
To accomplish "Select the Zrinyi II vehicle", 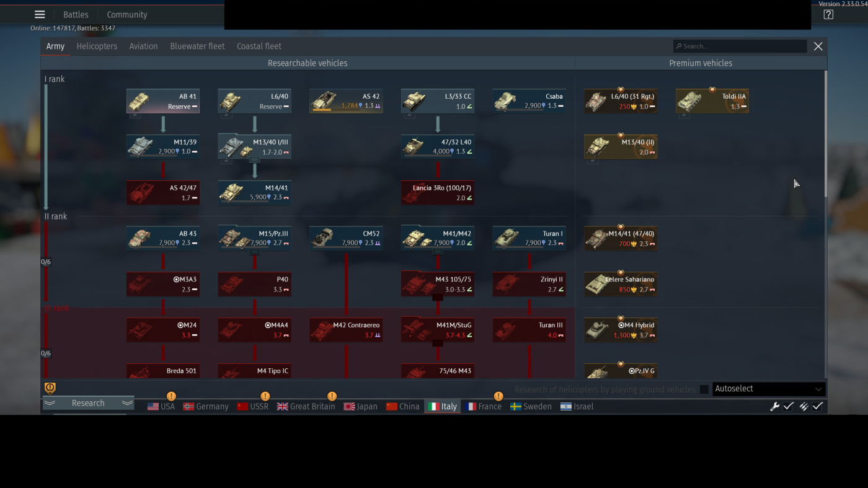I will [529, 284].
